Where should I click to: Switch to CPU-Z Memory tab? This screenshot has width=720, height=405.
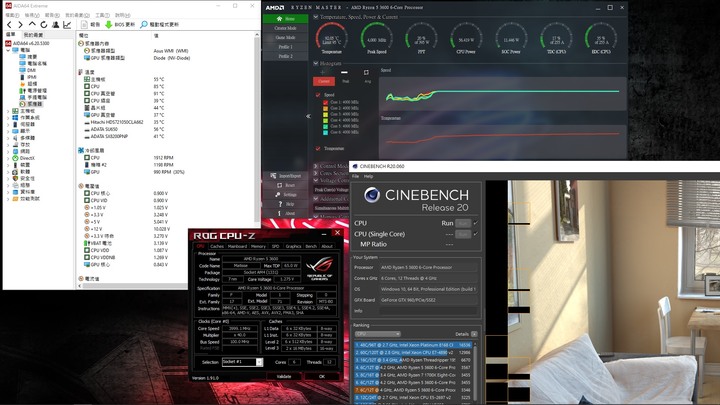258,246
